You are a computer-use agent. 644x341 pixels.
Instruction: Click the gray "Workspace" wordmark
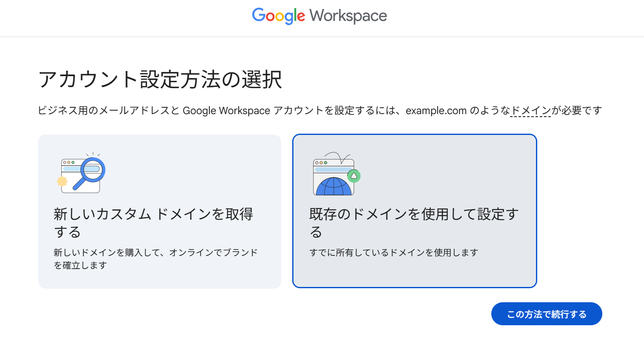[x=348, y=16]
